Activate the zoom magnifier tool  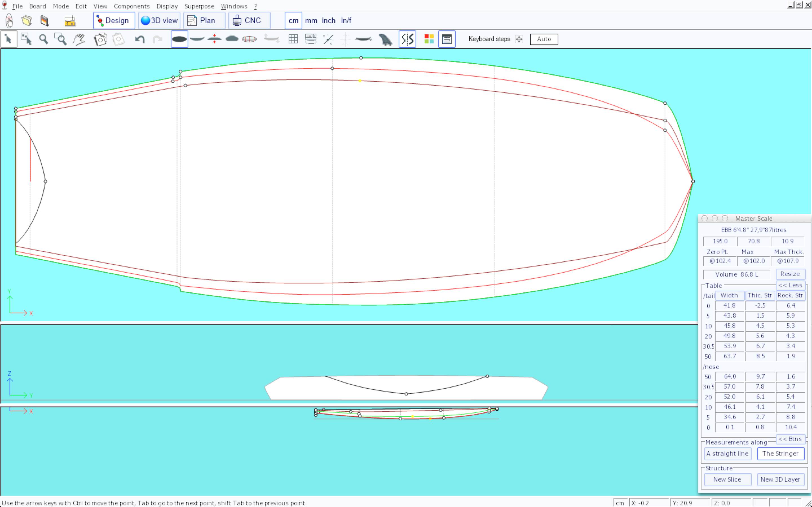click(x=43, y=39)
